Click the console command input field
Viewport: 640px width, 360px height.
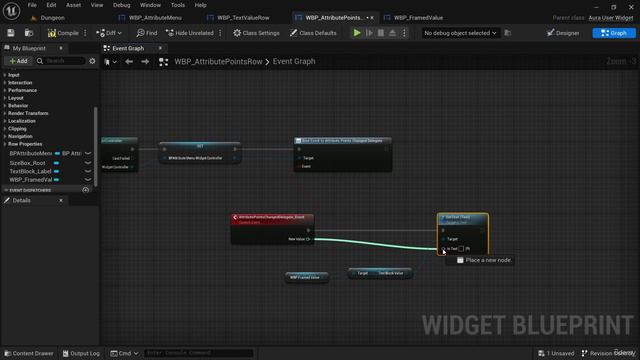point(198,353)
